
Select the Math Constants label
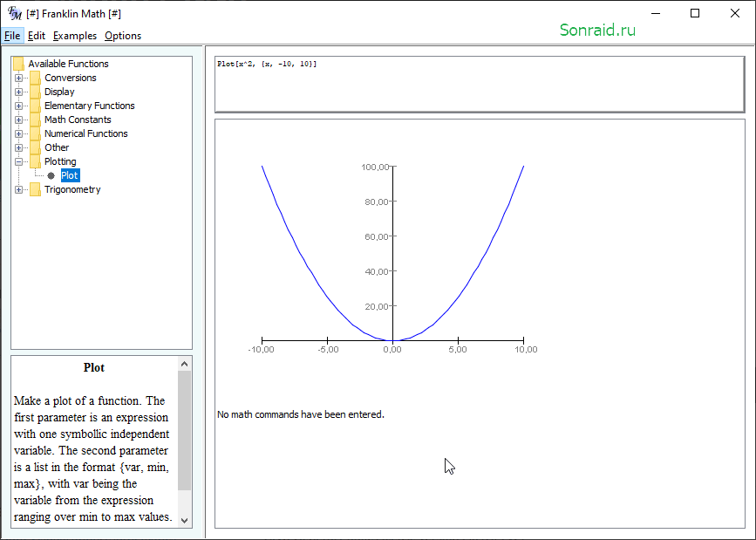(78, 120)
